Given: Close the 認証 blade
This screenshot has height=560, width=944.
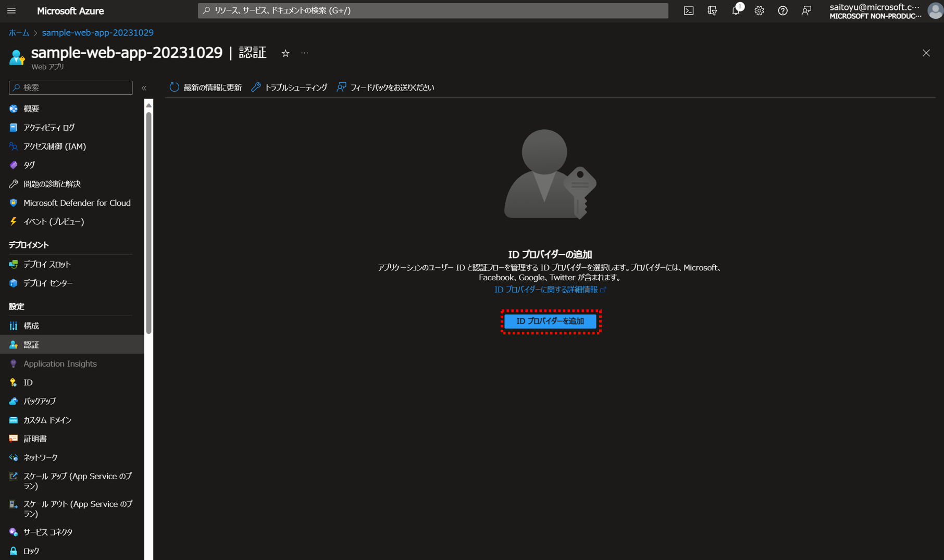Looking at the screenshot, I should [x=926, y=53].
